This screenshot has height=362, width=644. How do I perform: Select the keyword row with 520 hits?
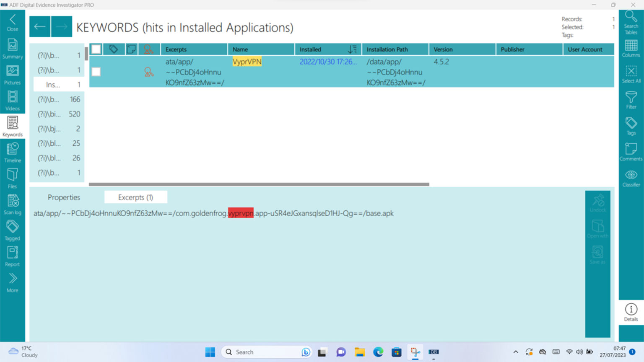pyautogui.click(x=59, y=114)
